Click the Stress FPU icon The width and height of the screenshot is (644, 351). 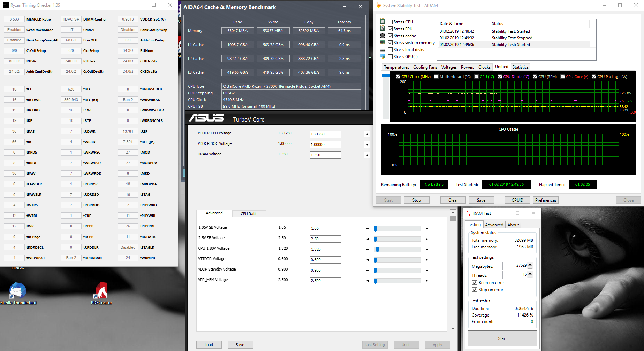(382, 29)
